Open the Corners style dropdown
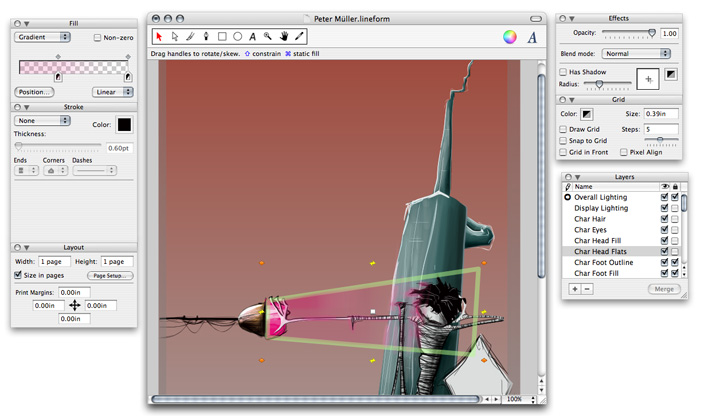 56,171
